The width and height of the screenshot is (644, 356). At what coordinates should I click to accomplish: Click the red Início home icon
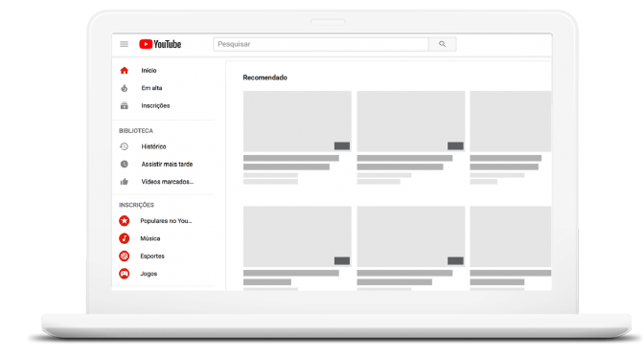124,71
